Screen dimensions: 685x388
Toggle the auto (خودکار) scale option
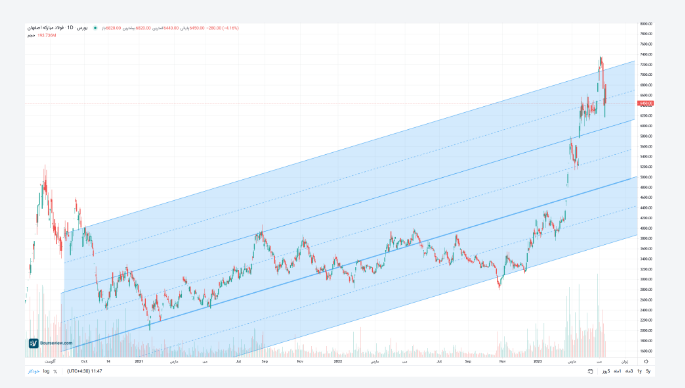tap(34, 371)
